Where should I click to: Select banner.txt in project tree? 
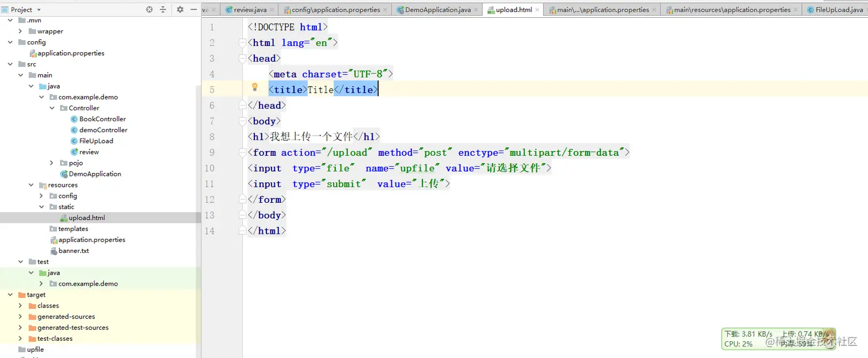(73, 251)
